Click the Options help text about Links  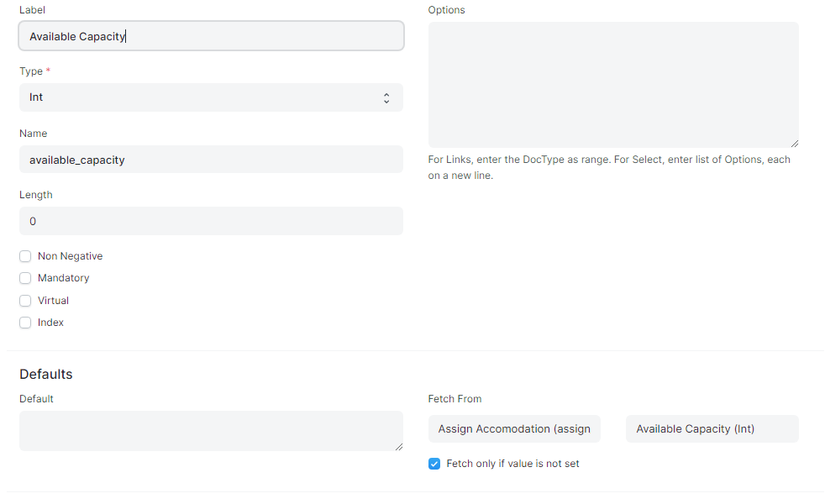pyautogui.click(x=609, y=167)
